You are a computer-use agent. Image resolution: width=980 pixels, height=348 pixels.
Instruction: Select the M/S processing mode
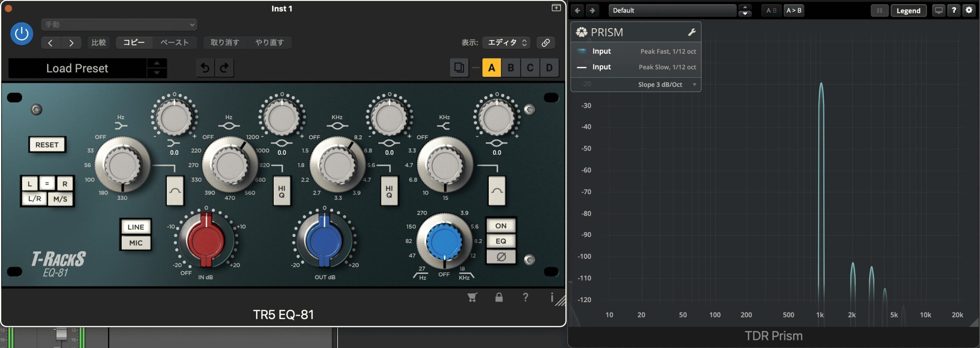click(60, 199)
